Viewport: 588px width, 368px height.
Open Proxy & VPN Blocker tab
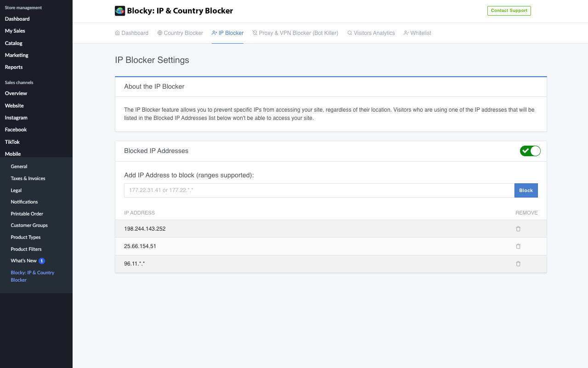click(295, 33)
